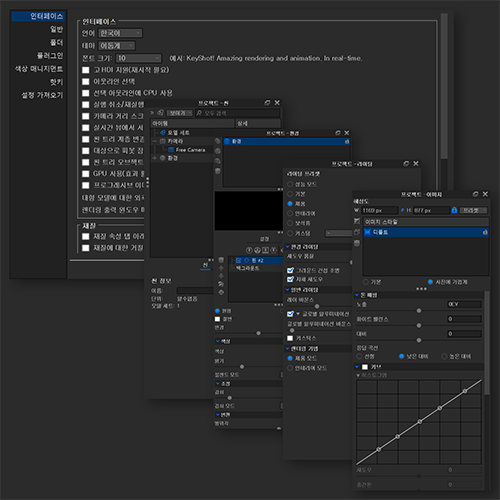Viewport: 500px width, 500px height.
Task: Select the 모델 세트 tree item
Action: [x=178, y=133]
